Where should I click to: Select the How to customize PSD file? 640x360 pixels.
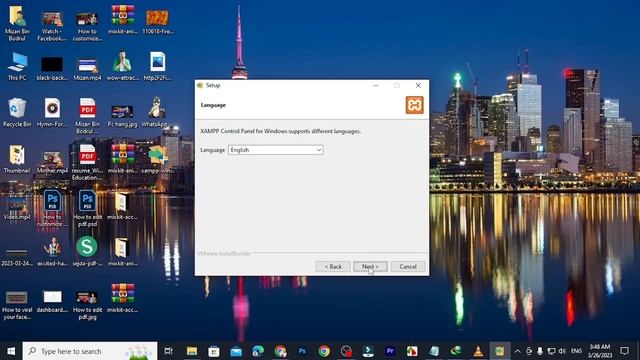point(52,209)
